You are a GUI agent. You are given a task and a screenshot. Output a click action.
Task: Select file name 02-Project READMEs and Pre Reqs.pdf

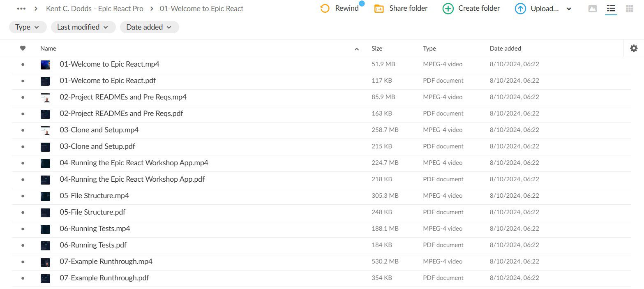(x=122, y=113)
